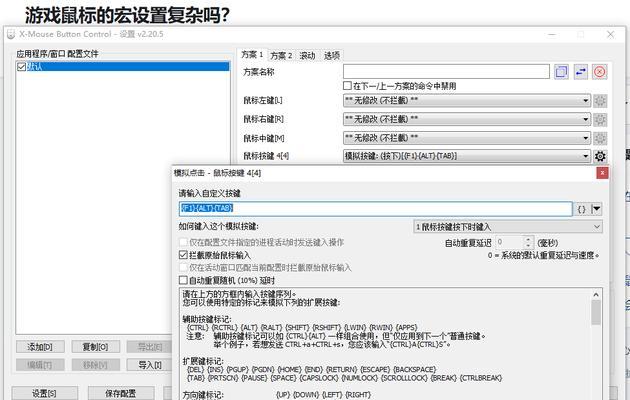Click the 辅助按键标记 heading text
Image resolution: width=630 pixels, height=400 pixels.
[x=207, y=319]
